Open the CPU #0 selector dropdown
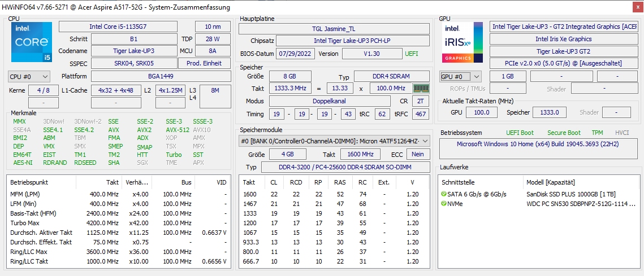644x276 pixels. 29,76
